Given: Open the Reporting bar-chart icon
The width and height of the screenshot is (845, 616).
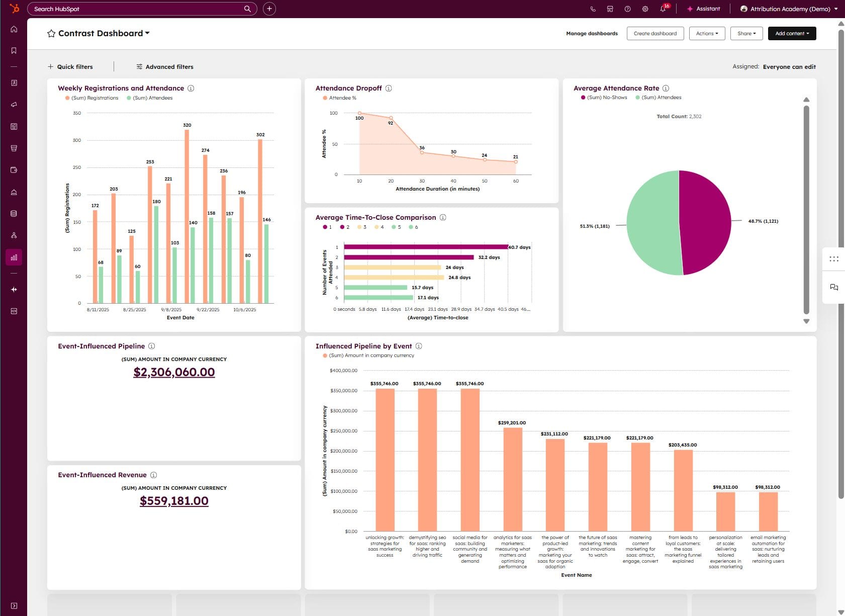Looking at the screenshot, I should click(x=14, y=257).
